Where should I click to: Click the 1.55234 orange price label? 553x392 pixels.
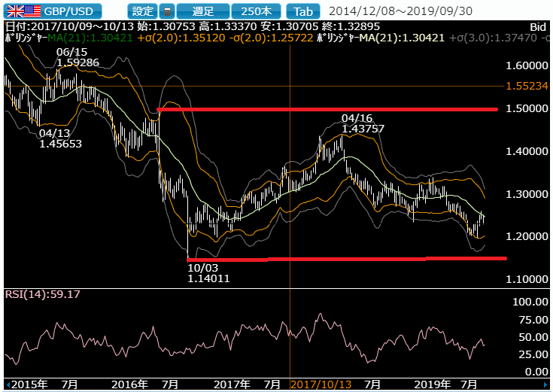pos(527,86)
